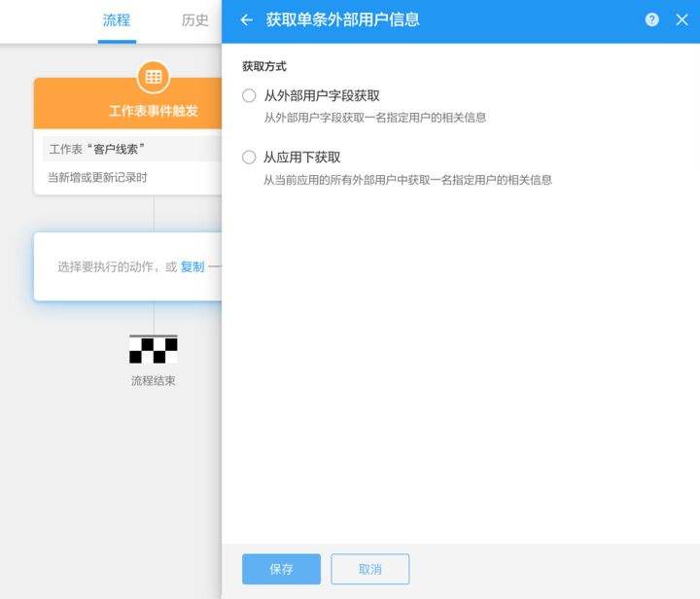Select the 从应用下获取 radio option

[249, 158]
